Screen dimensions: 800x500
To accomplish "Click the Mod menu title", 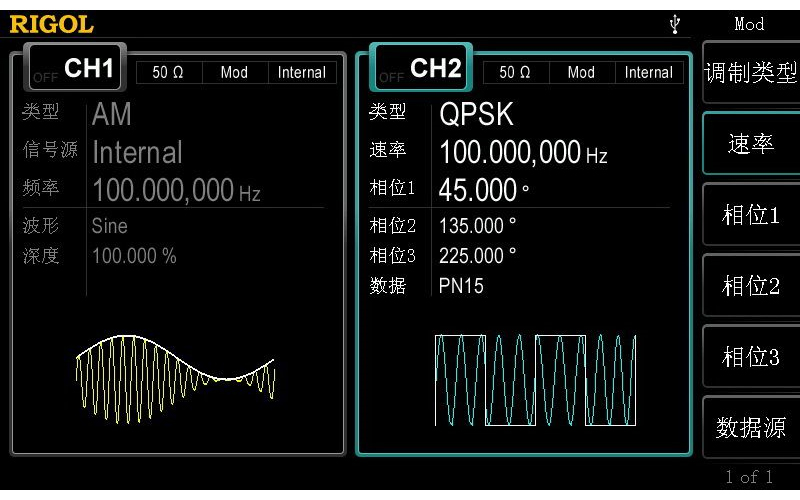I will click(x=749, y=24).
